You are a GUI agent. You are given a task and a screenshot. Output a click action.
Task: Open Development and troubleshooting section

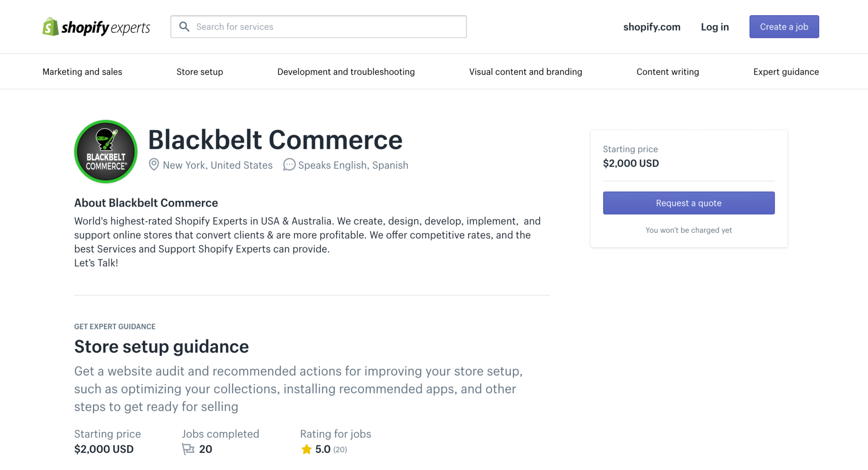click(x=346, y=71)
